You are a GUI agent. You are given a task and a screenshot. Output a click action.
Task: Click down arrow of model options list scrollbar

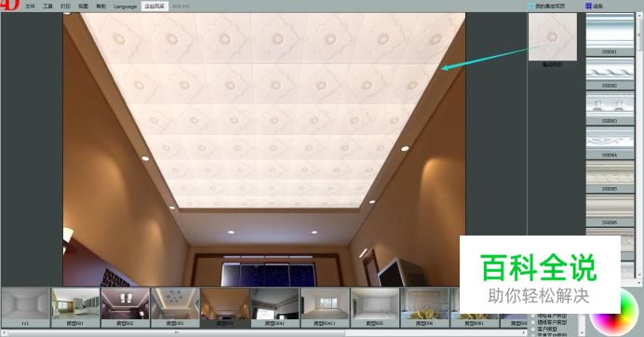(x=582, y=332)
